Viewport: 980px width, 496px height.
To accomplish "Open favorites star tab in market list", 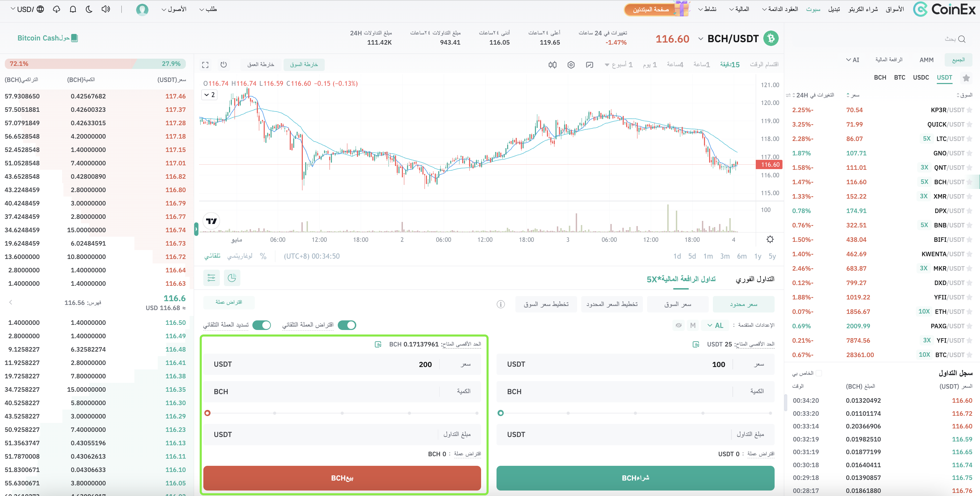I will [x=966, y=78].
